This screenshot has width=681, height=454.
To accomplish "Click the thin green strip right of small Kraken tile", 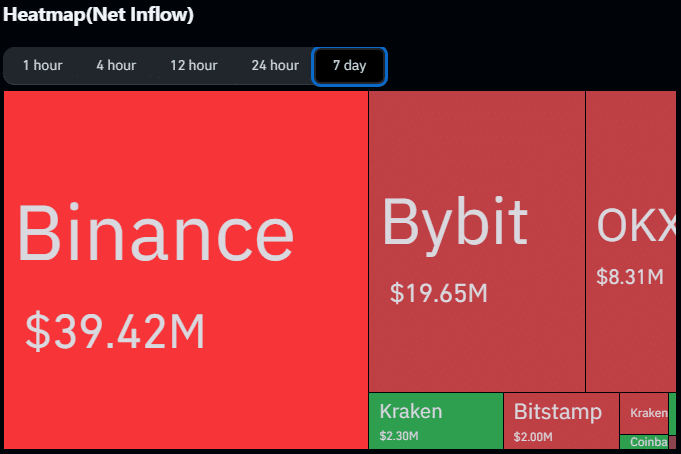I will (x=673, y=413).
